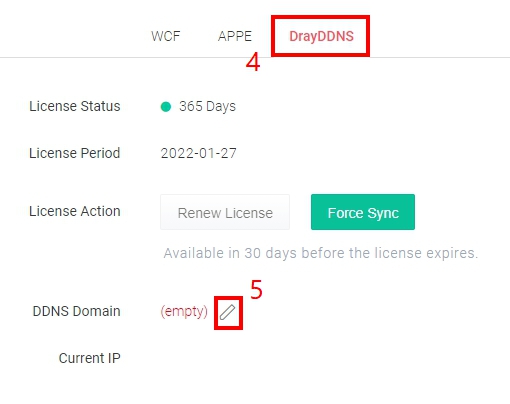Click the pencil edit icon for DDNS Domain
The width and height of the screenshot is (510, 404).
click(228, 312)
